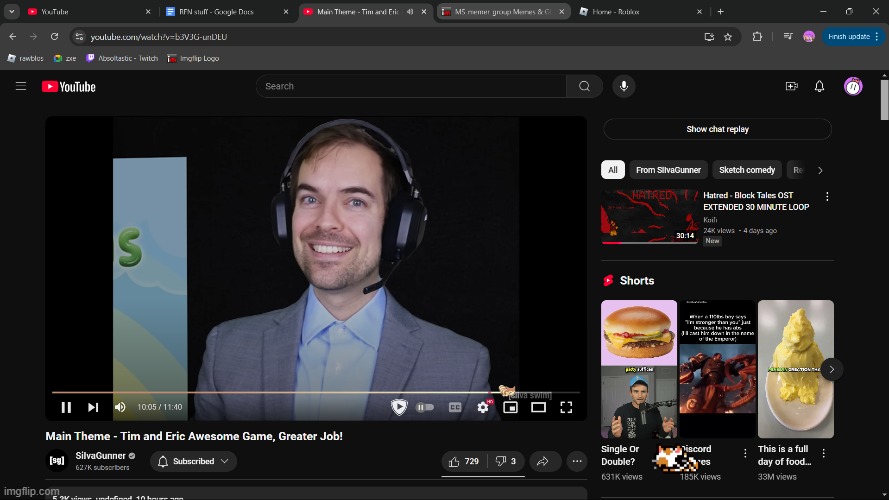Image resolution: width=889 pixels, height=500 pixels.
Task: Open SilvaGunner channel avatar
Action: [57, 461]
